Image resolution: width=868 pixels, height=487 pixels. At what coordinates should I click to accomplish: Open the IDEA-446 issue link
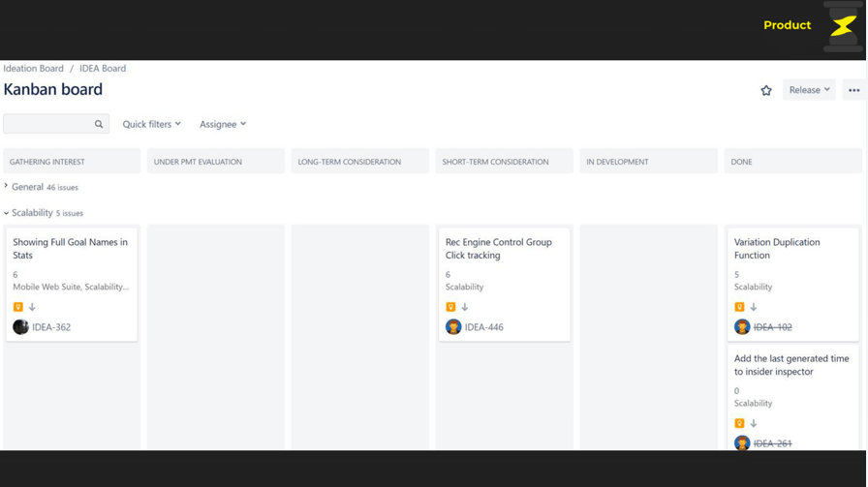[483, 327]
